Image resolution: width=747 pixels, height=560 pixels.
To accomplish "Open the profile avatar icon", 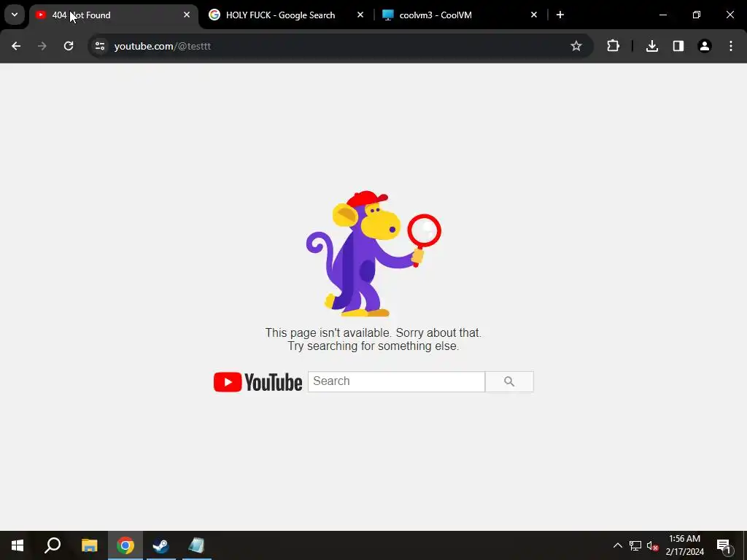I will 705,46.
